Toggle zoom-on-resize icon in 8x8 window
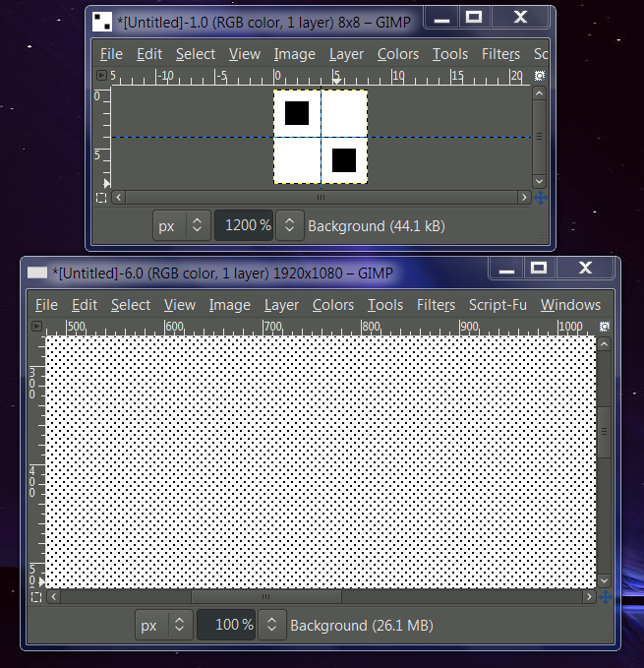This screenshot has height=668, width=644. click(x=540, y=76)
